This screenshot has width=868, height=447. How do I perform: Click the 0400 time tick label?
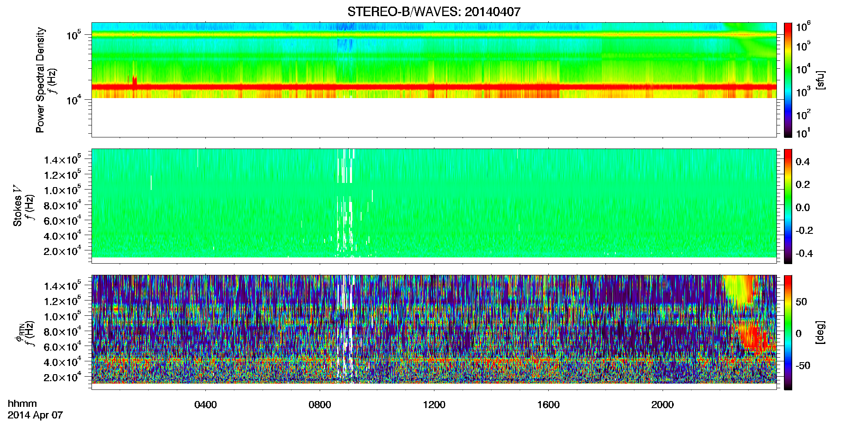point(205,405)
